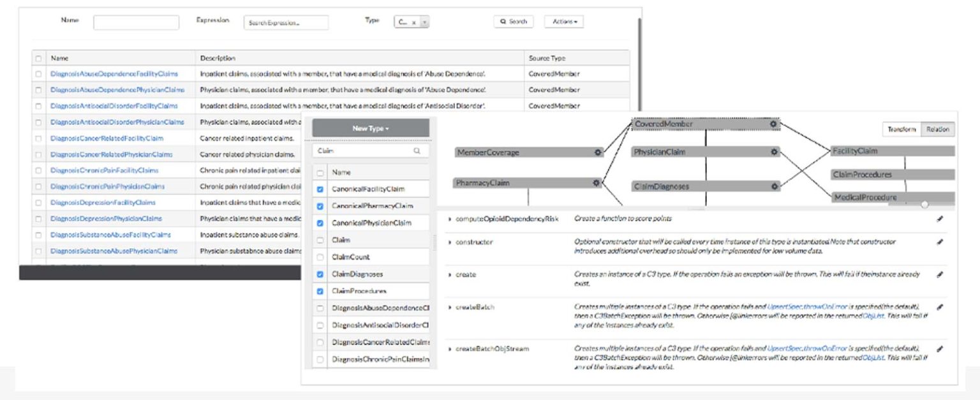Uncheck CanonicalFacilityClaim checkbox
Viewport: 980px width, 400px height.
click(320, 189)
